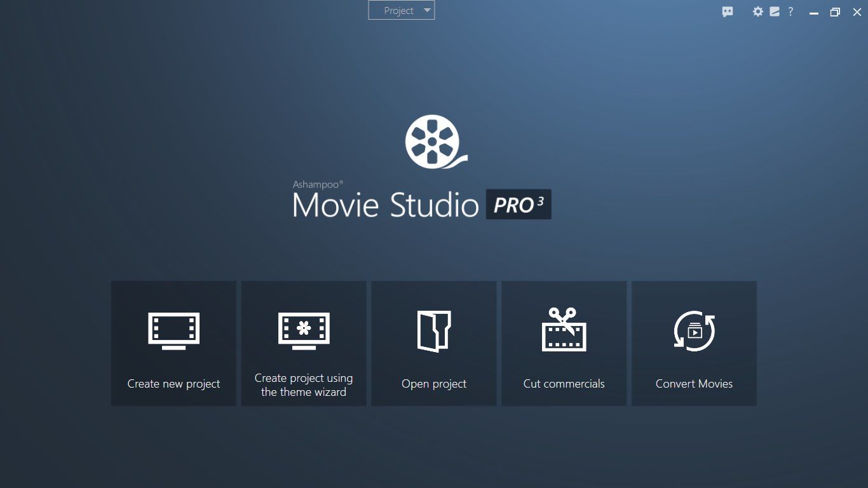
Task: Click the skin/appearance icon beside the gear
Action: coord(775,11)
